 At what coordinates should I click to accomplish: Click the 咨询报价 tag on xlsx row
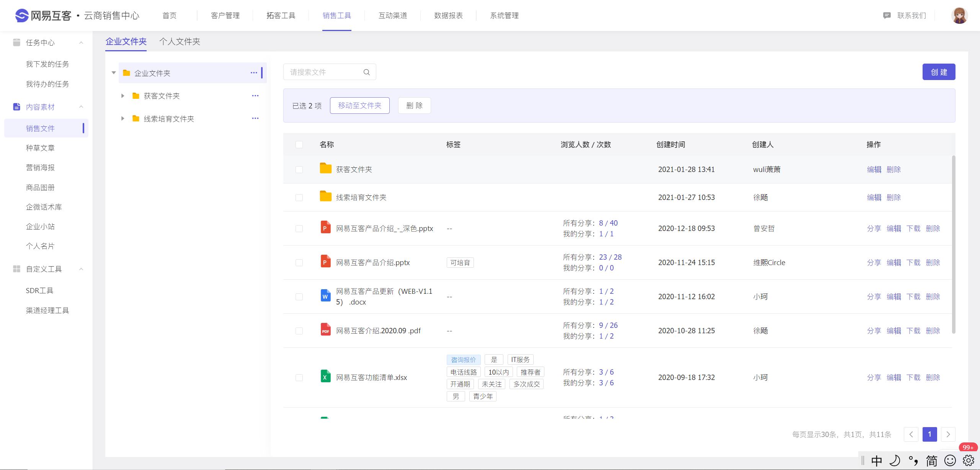463,360
